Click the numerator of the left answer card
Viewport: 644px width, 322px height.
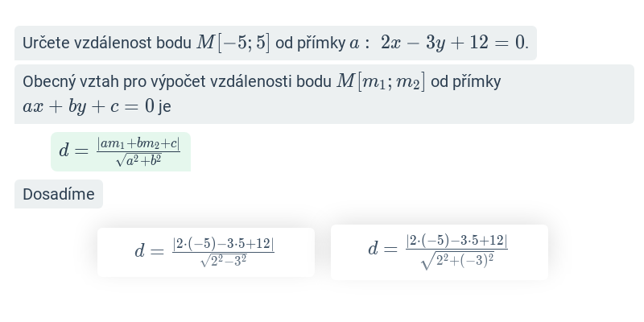(x=224, y=244)
